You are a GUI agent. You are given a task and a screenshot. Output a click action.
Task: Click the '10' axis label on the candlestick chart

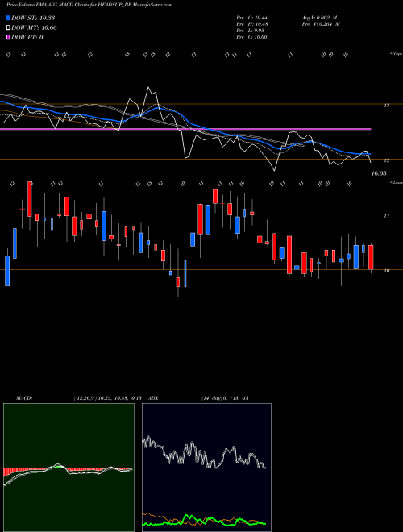tap(386, 271)
